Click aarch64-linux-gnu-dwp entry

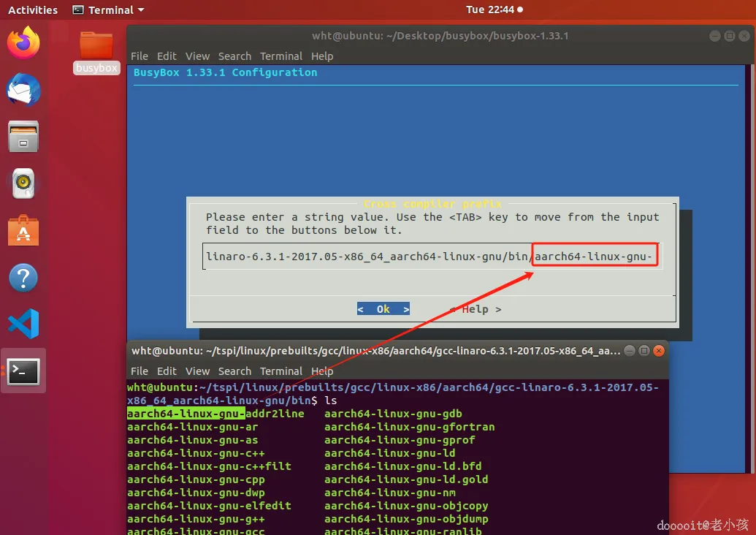point(196,493)
